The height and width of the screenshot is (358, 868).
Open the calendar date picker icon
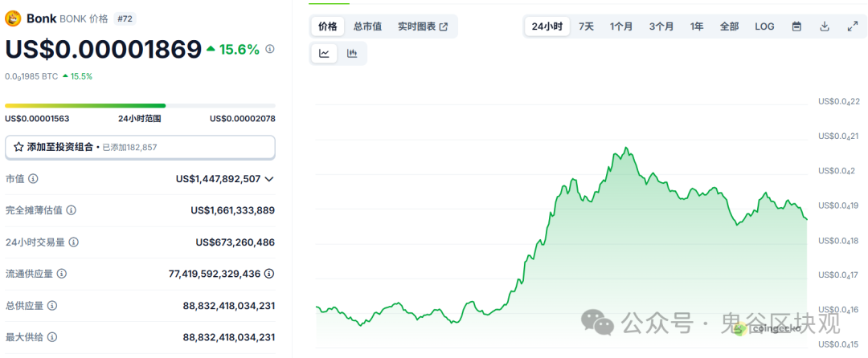click(796, 26)
